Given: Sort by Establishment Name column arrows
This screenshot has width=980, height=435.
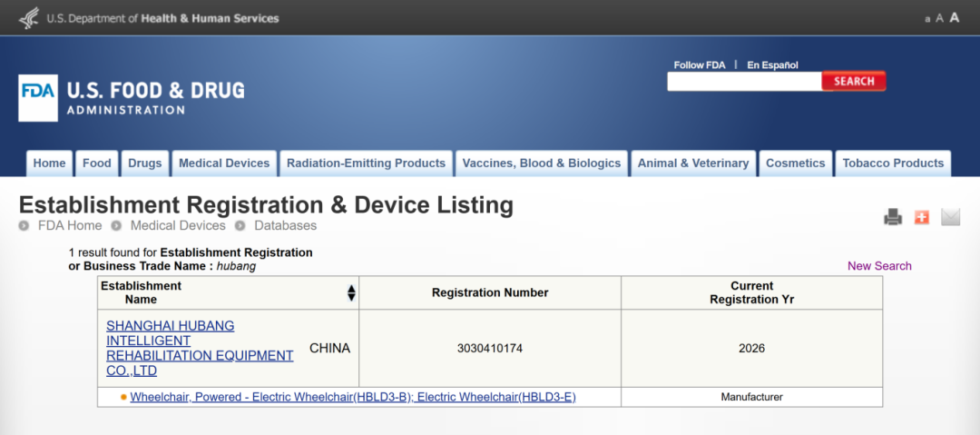Looking at the screenshot, I should coord(351,292).
